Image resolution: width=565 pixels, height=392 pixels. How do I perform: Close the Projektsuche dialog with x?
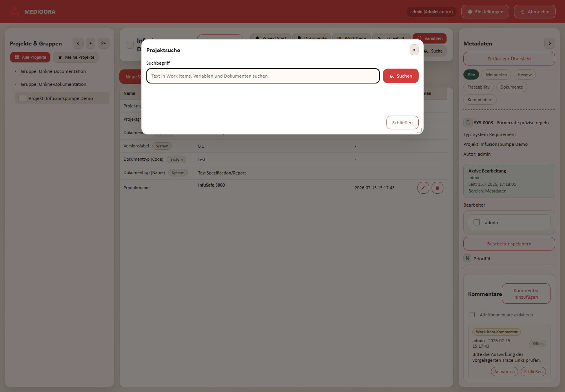(x=414, y=50)
